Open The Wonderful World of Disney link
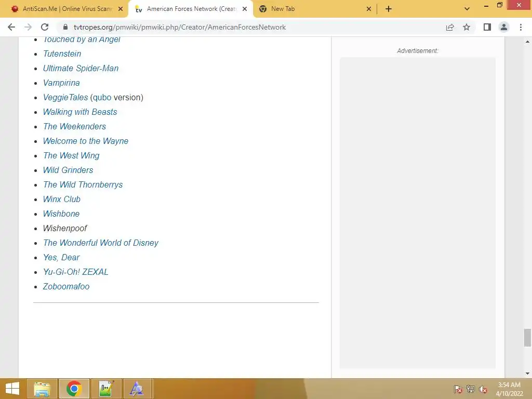Image resolution: width=532 pixels, height=399 pixels. pos(101,243)
